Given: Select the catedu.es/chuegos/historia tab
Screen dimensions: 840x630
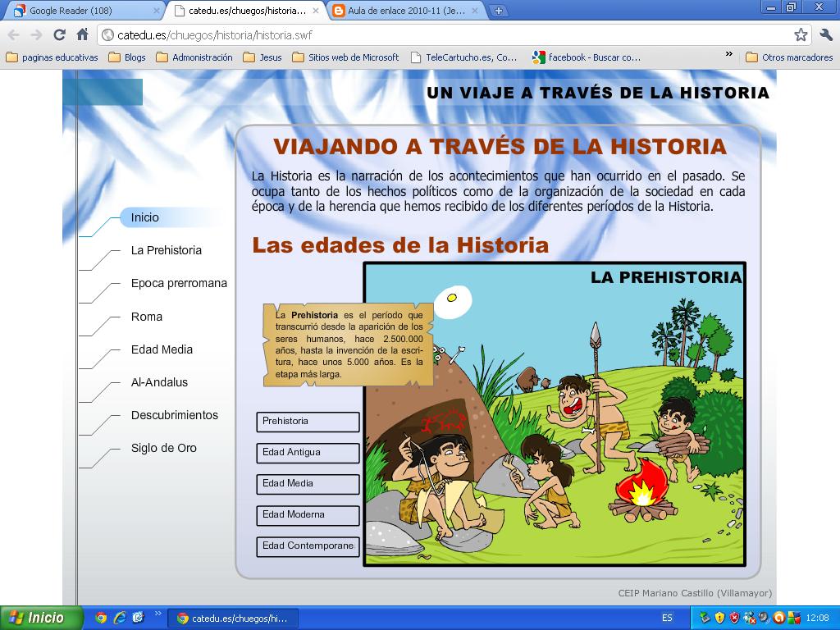Looking at the screenshot, I should pyautogui.click(x=246, y=10).
